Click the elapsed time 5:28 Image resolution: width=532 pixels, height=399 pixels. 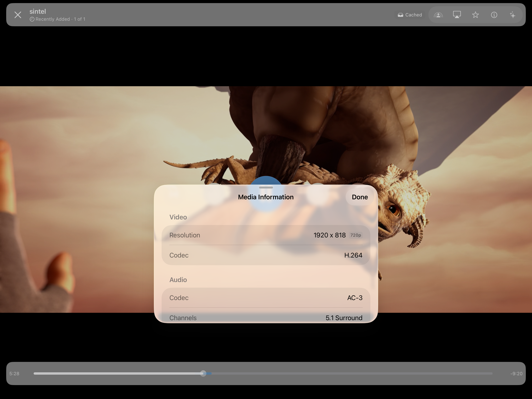(14, 373)
